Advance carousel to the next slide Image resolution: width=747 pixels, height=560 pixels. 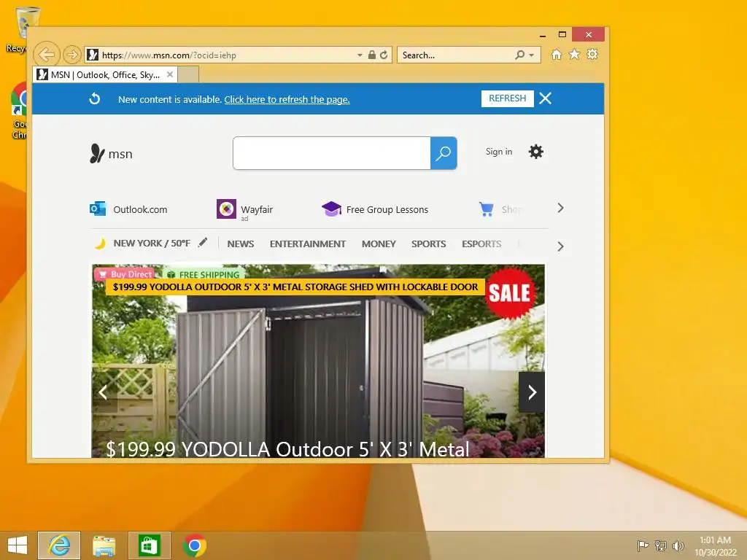pyautogui.click(x=532, y=392)
